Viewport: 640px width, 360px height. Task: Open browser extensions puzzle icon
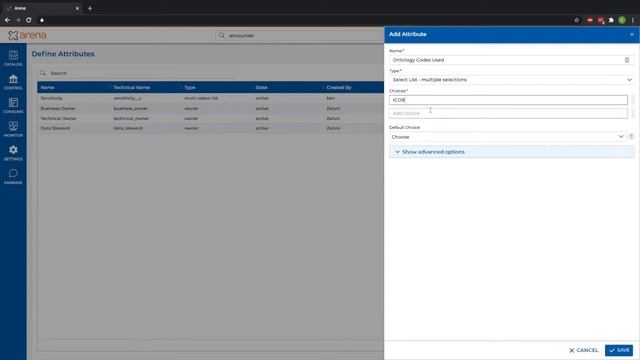[611, 20]
